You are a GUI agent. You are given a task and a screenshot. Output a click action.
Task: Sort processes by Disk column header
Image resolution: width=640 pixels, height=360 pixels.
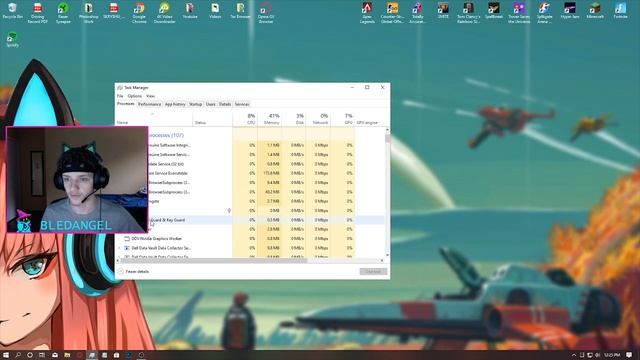[x=294, y=119]
